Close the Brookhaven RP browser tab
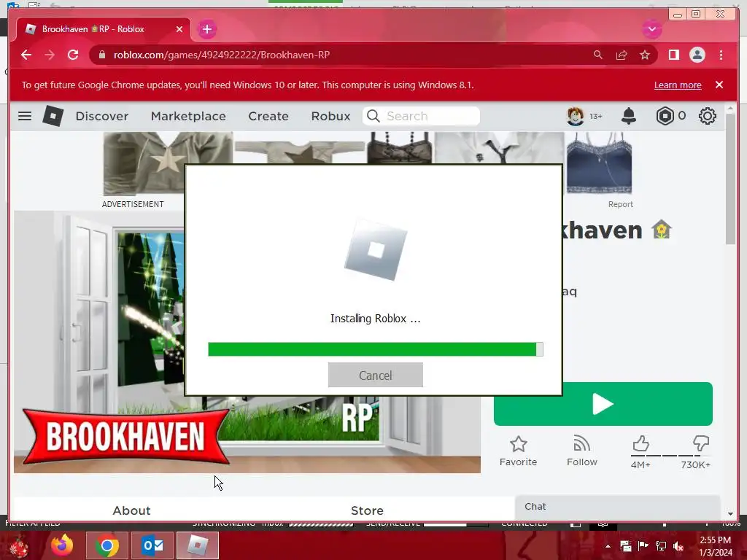Screen dimensions: 747x560 click(179, 29)
